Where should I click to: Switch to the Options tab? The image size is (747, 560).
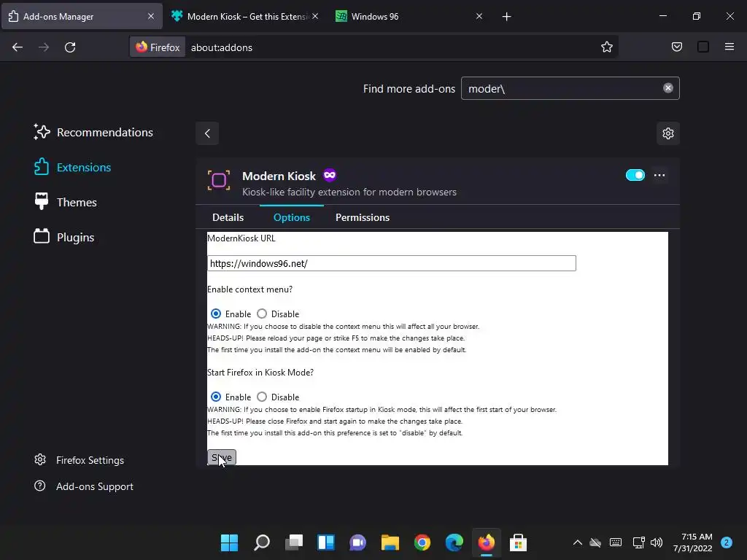click(x=292, y=217)
